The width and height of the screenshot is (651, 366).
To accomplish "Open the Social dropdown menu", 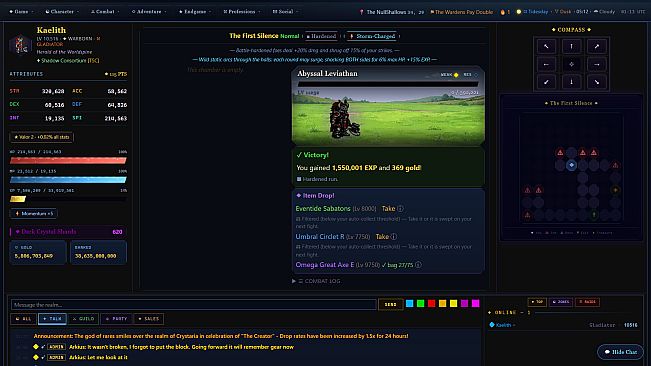I will [285, 12].
